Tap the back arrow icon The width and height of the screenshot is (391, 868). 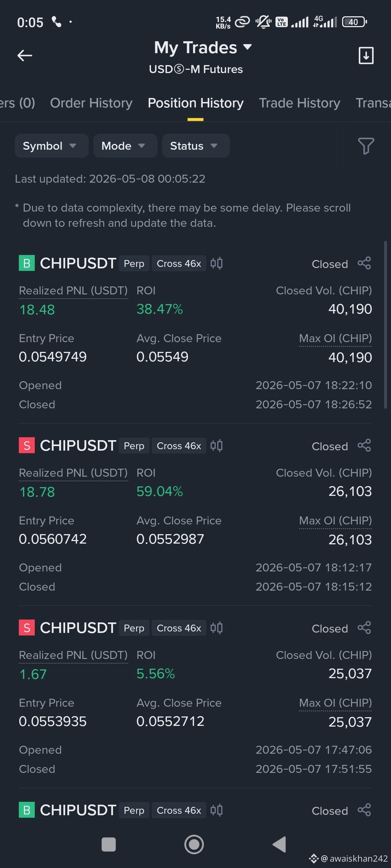click(25, 55)
